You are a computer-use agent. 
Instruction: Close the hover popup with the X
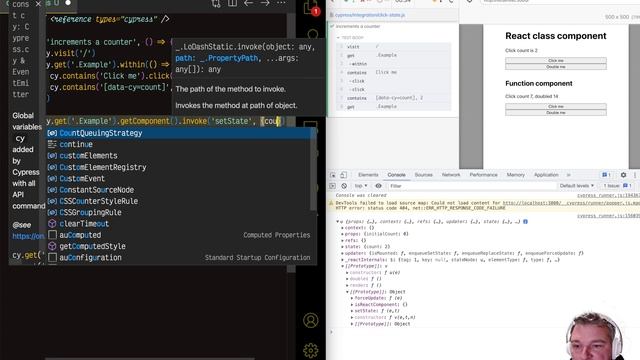38,4
